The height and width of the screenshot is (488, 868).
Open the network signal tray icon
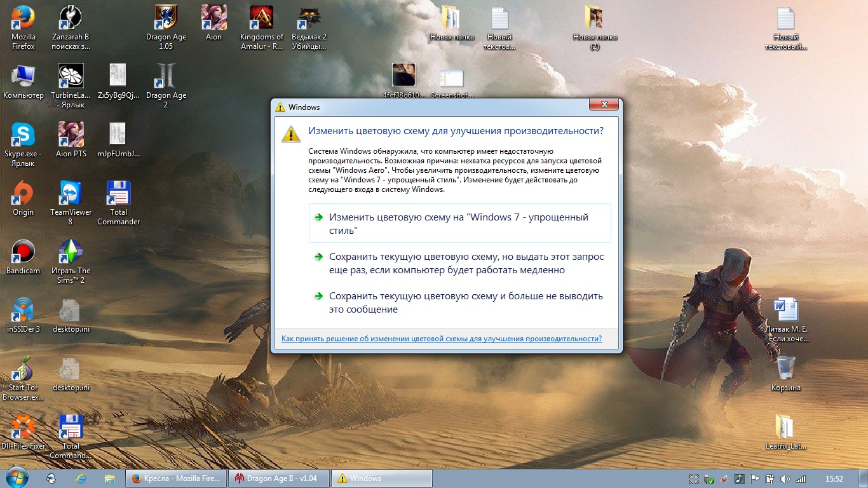tap(801, 479)
